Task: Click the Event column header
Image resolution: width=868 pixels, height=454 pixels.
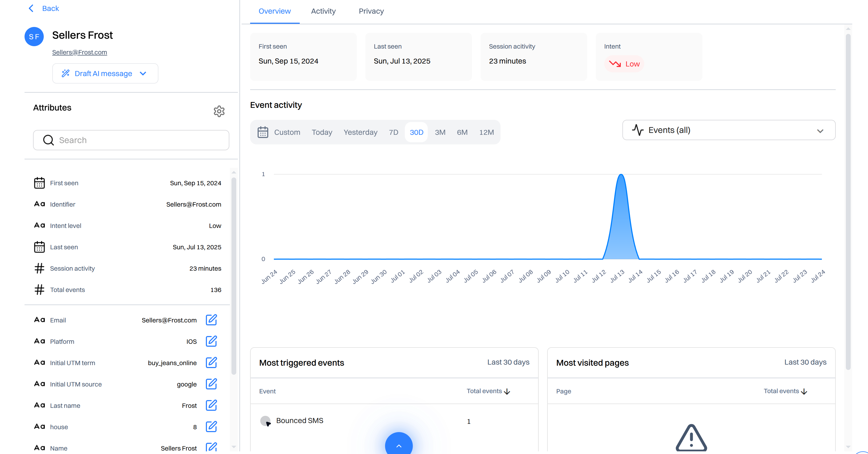Action: (x=267, y=391)
